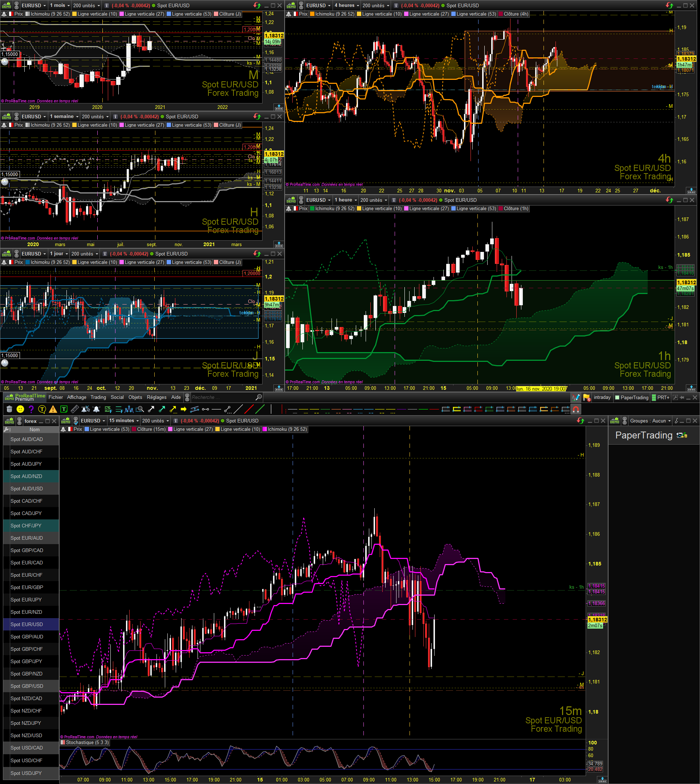Select the white horizontal line tool
700x784 pixels.
[216, 409]
